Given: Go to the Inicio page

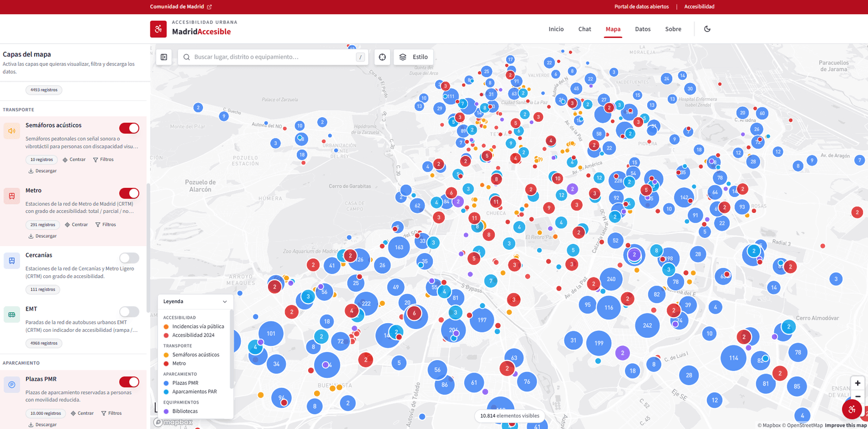Looking at the screenshot, I should tap(556, 29).
